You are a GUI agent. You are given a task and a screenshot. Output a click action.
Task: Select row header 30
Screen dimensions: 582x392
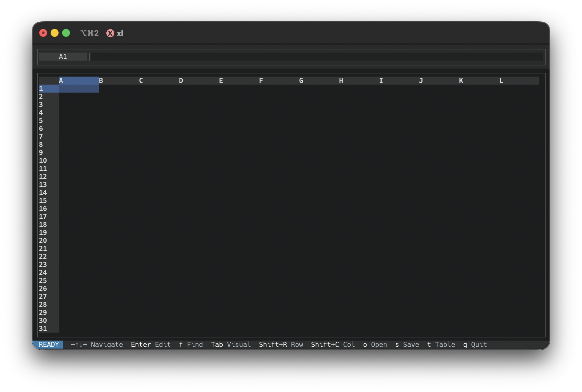(x=49, y=321)
